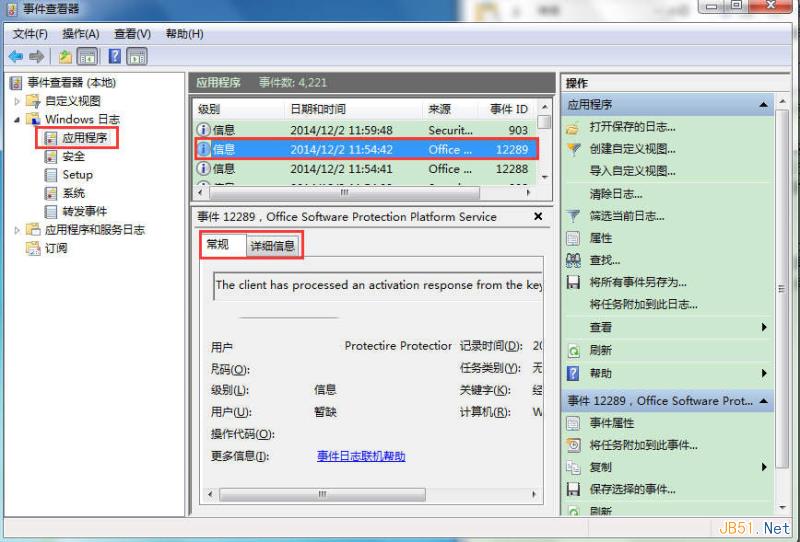Click the info icon on row 12288
Viewport: 800px width, 542px height.
(204, 168)
